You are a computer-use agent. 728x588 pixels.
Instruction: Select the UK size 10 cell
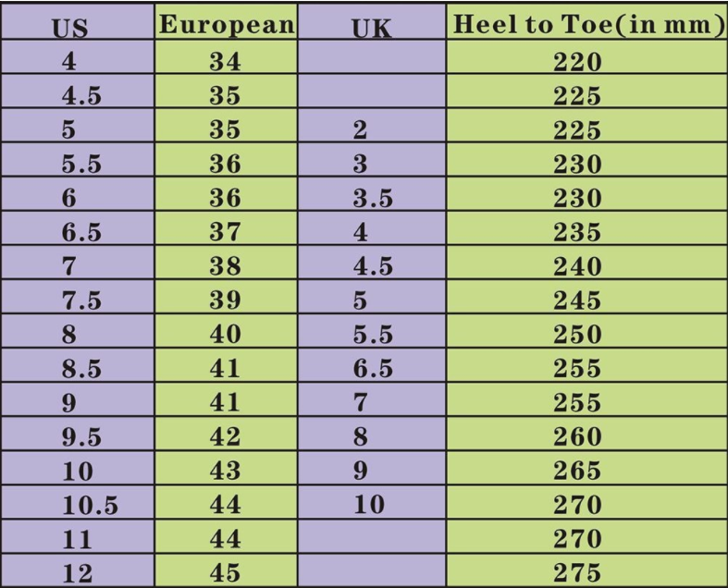(x=368, y=505)
